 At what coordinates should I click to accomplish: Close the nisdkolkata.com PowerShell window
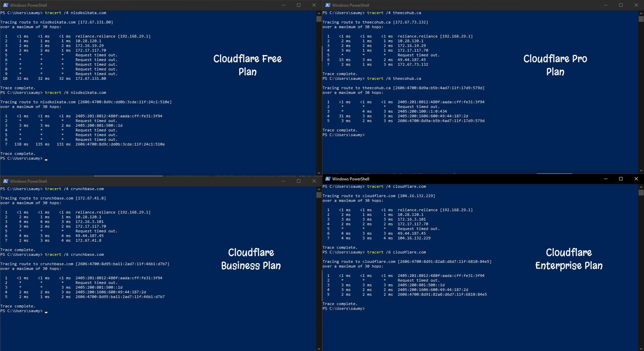(314, 5)
